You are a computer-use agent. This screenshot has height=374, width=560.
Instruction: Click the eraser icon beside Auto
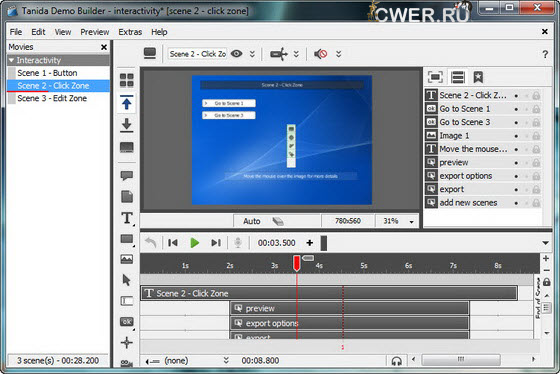click(278, 221)
